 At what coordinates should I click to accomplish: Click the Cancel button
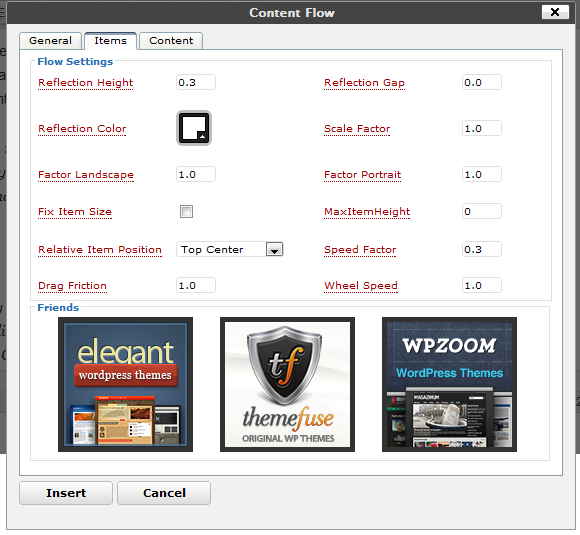click(x=164, y=493)
